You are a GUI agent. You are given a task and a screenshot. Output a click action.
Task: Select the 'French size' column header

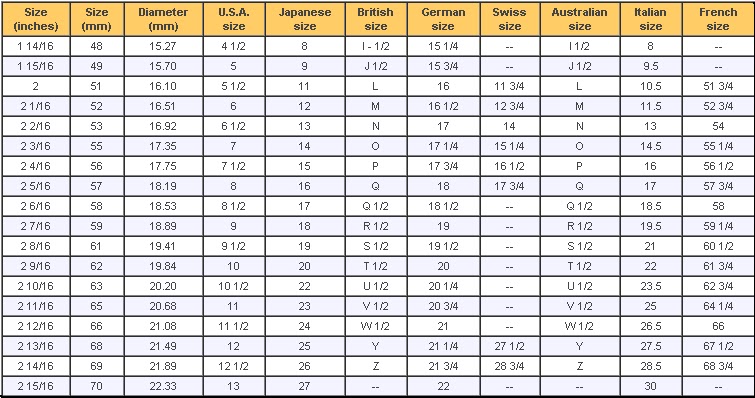click(x=718, y=19)
